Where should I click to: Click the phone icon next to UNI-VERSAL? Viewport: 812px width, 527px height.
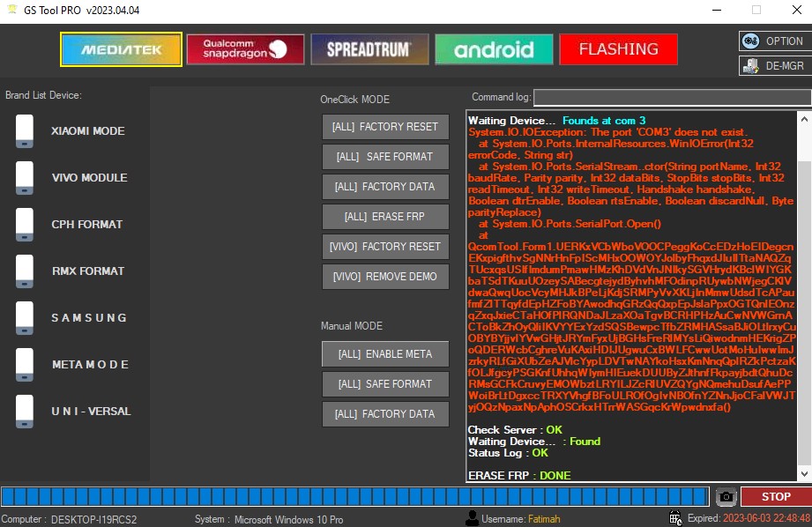(25, 411)
